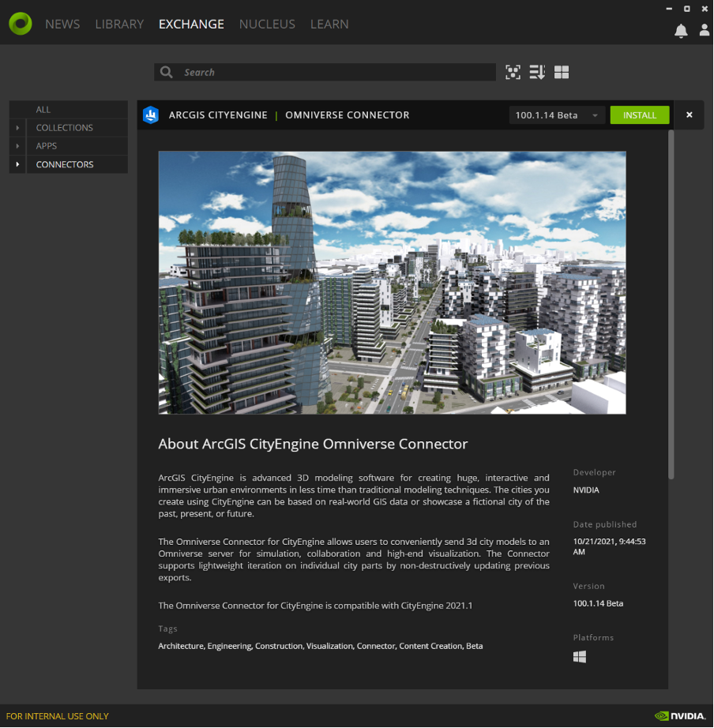Switch to grid view layout icon
This screenshot has height=728, width=714.
tap(562, 72)
